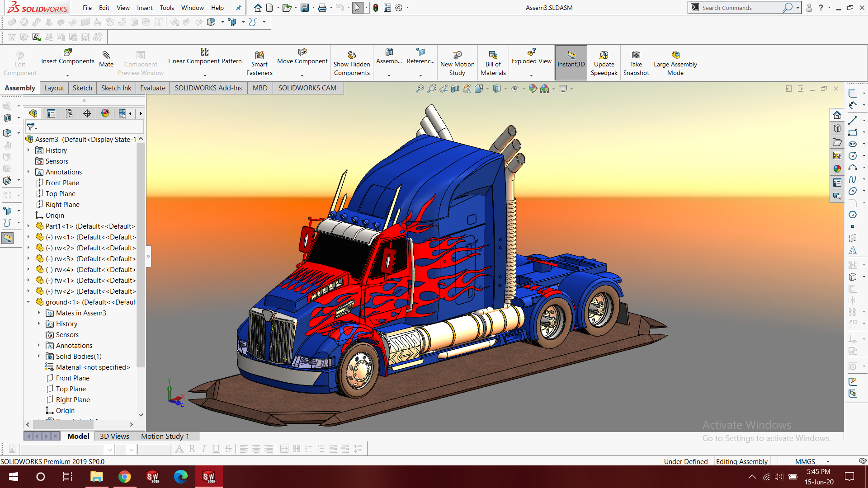Expand the History folder

[28, 150]
